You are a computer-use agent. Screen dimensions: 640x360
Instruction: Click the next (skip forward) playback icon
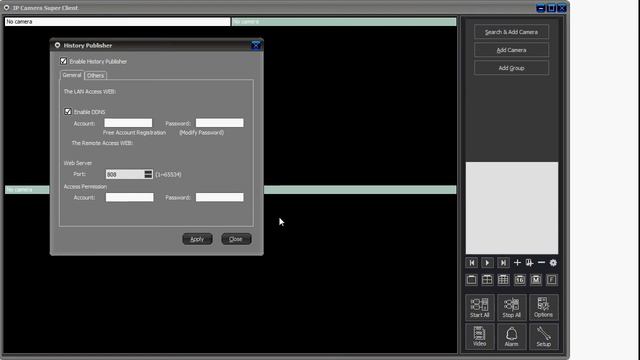click(x=503, y=263)
